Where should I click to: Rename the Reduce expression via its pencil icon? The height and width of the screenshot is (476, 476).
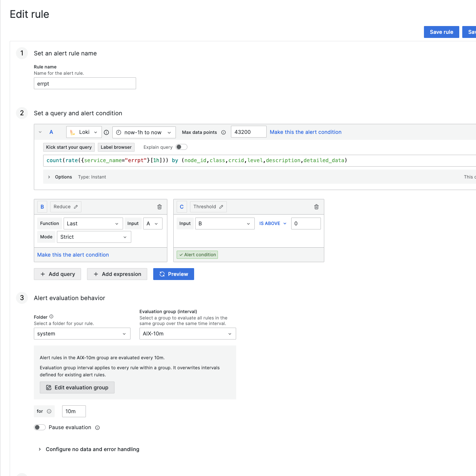75,206
